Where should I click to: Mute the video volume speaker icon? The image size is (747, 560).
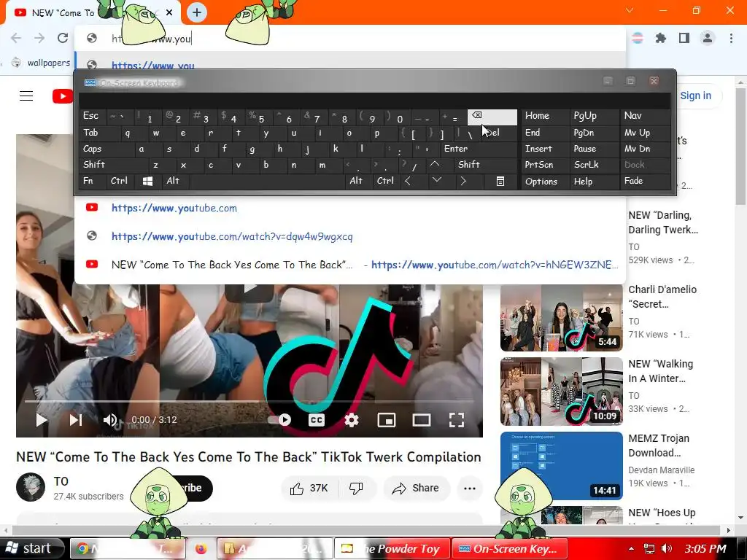tap(110, 419)
